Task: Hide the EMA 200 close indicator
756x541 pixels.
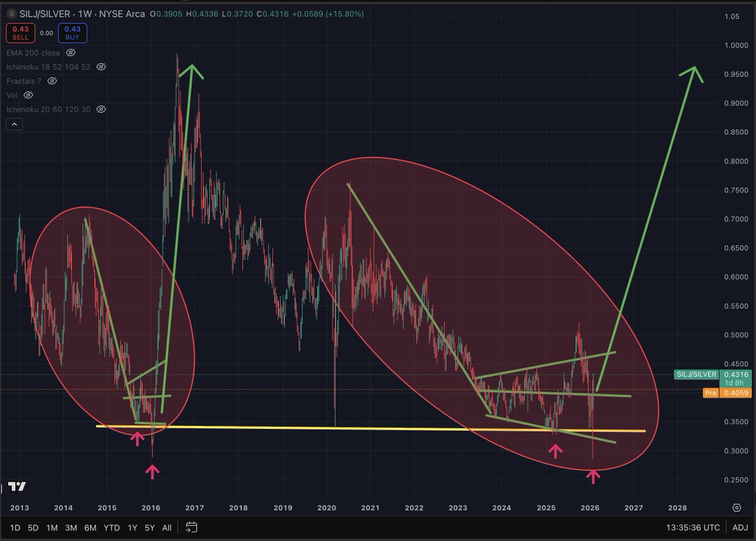Action: click(x=70, y=53)
